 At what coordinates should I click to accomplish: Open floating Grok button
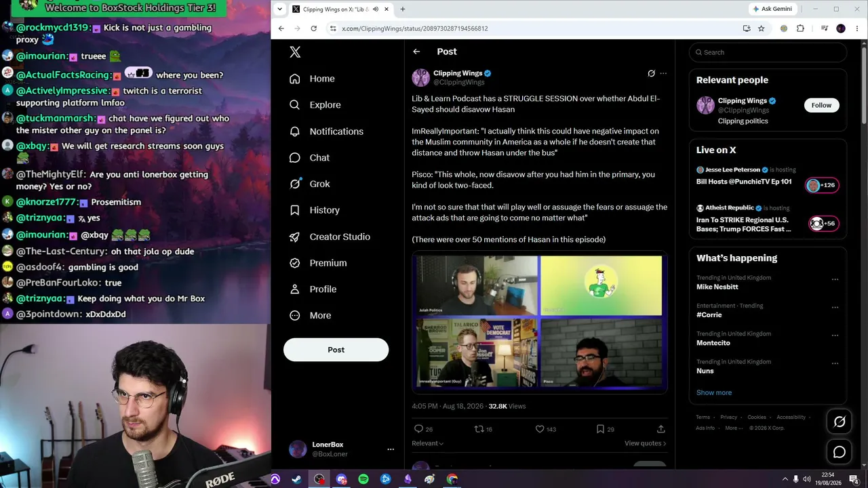point(839,422)
